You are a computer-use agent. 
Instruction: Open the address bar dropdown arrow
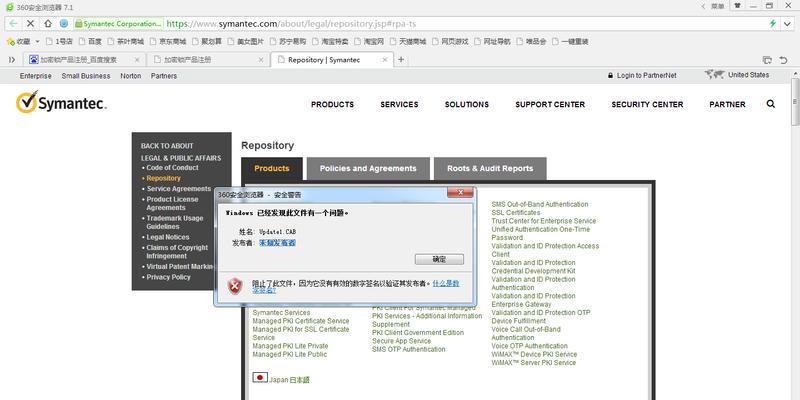click(x=787, y=23)
